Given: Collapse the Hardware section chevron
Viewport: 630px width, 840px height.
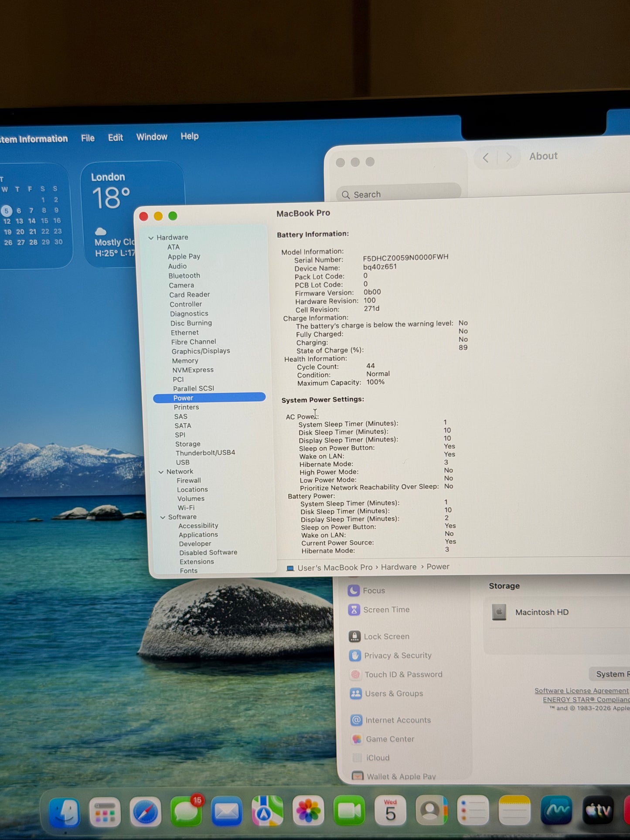Looking at the screenshot, I should point(151,238).
